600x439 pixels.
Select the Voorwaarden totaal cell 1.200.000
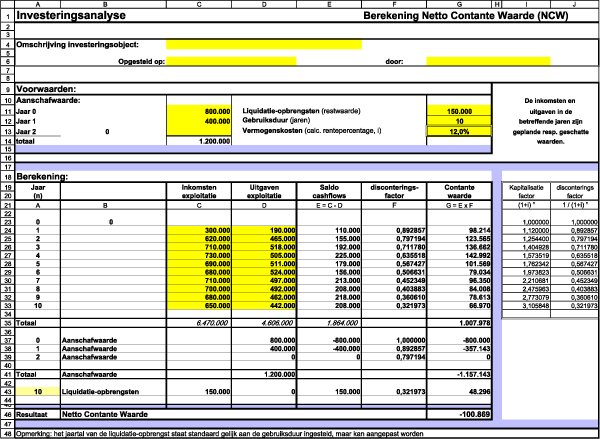click(199, 141)
